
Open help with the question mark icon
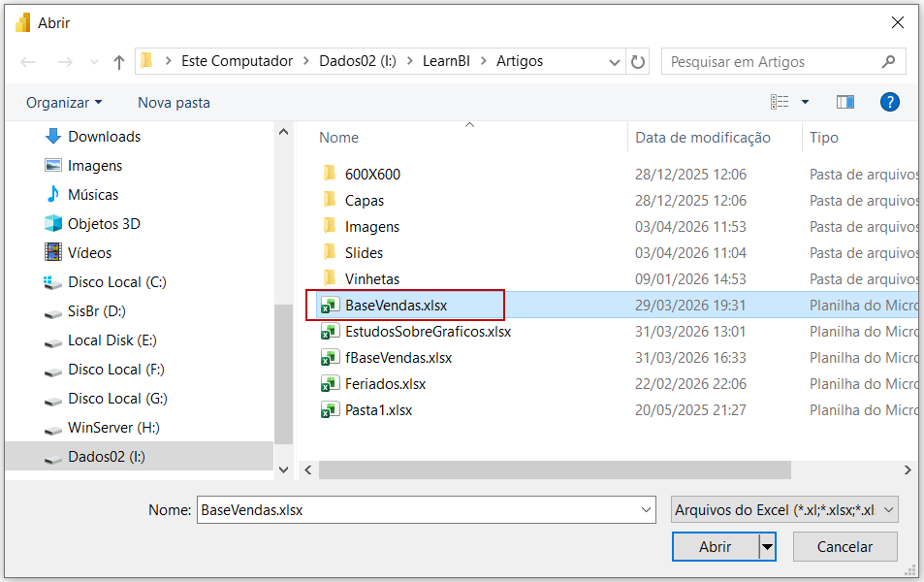tap(890, 102)
